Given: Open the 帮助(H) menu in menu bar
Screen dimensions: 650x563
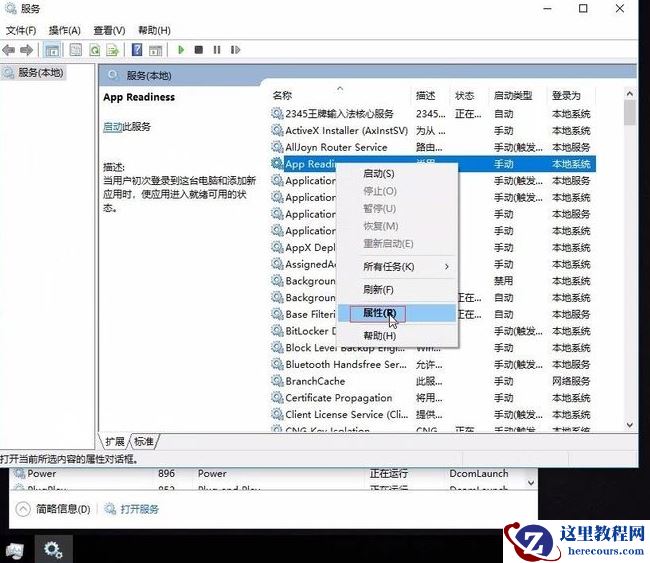Looking at the screenshot, I should [154, 30].
